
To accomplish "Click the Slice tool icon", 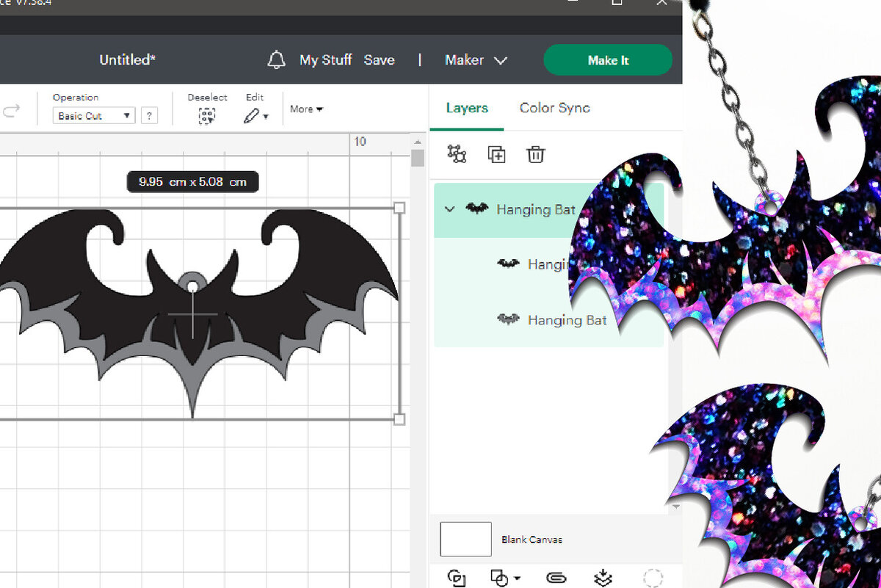I will (x=456, y=578).
